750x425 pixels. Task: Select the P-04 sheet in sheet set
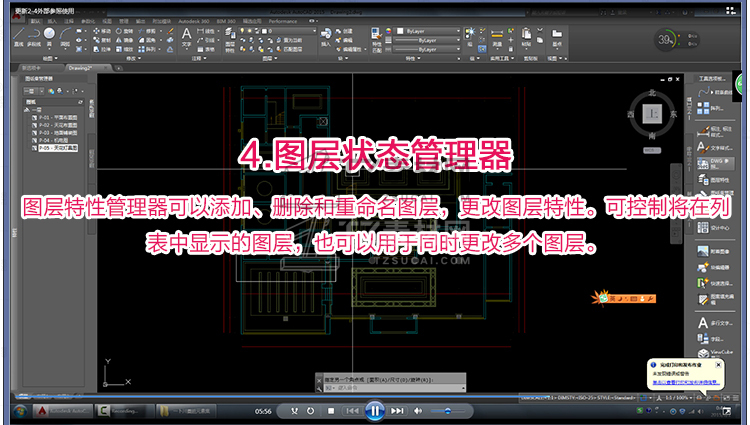50,141
